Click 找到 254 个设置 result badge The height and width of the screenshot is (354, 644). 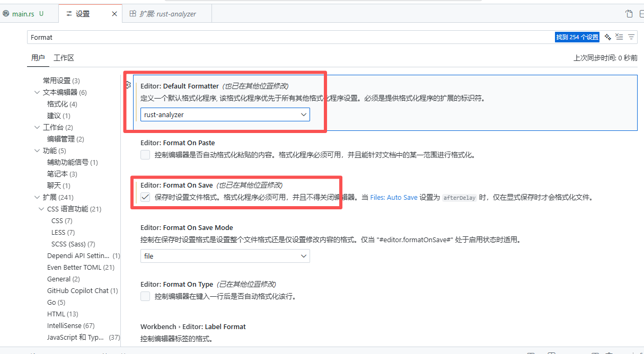(x=577, y=37)
